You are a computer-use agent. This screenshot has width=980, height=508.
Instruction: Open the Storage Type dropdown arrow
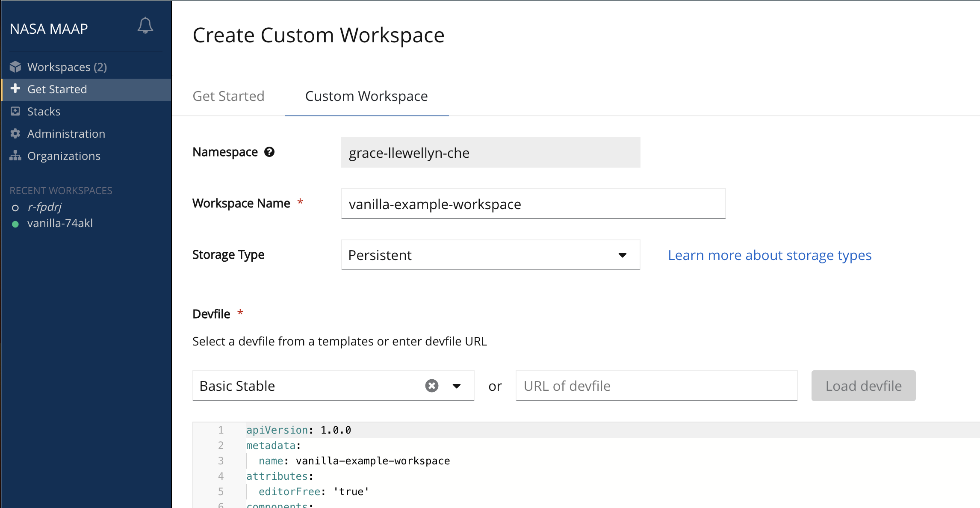(622, 255)
